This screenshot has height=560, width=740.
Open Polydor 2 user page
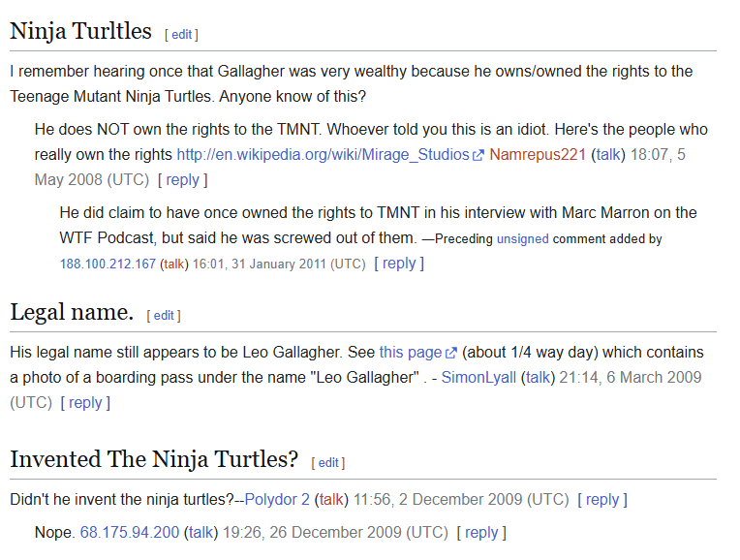tap(277, 499)
